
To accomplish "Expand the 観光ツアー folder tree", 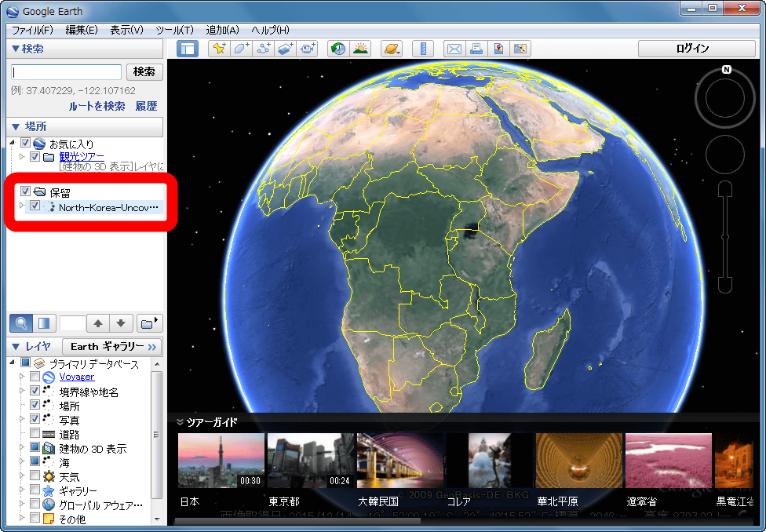I will (21, 157).
